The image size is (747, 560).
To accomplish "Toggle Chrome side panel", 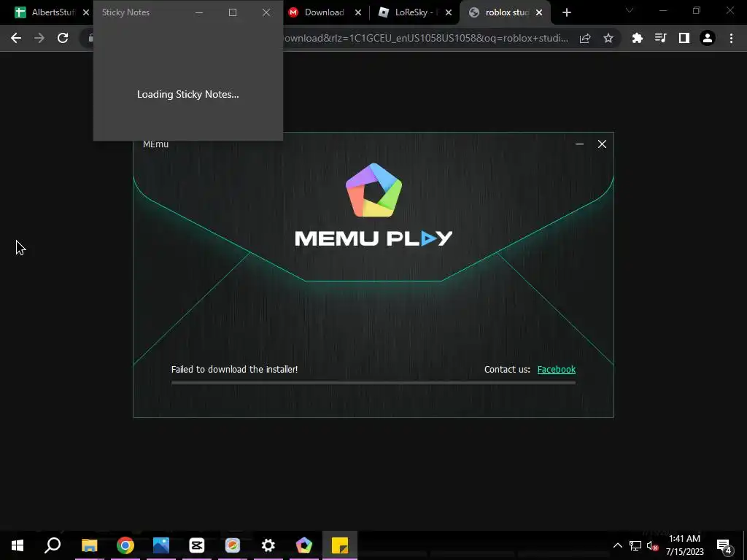I will pos(684,38).
